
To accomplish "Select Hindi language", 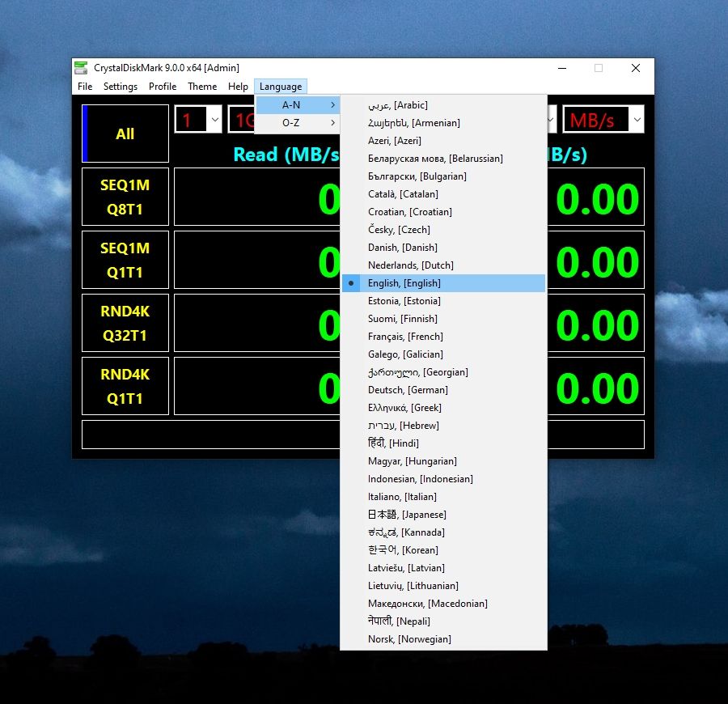I will pyautogui.click(x=443, y=443).
